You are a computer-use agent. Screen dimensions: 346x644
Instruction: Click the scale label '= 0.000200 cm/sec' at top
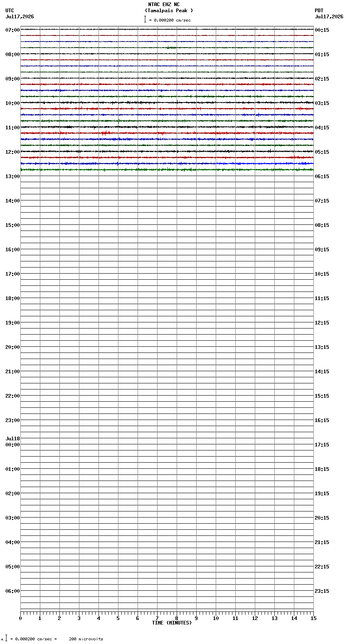point(170,20)
